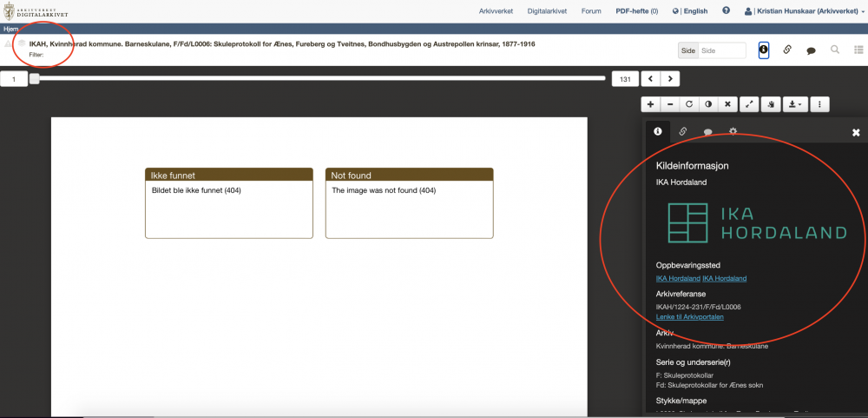Toggle image contrast inversion button
This screenshot has width=868, height=418.
pyautogui.click(x=708, y=104)
